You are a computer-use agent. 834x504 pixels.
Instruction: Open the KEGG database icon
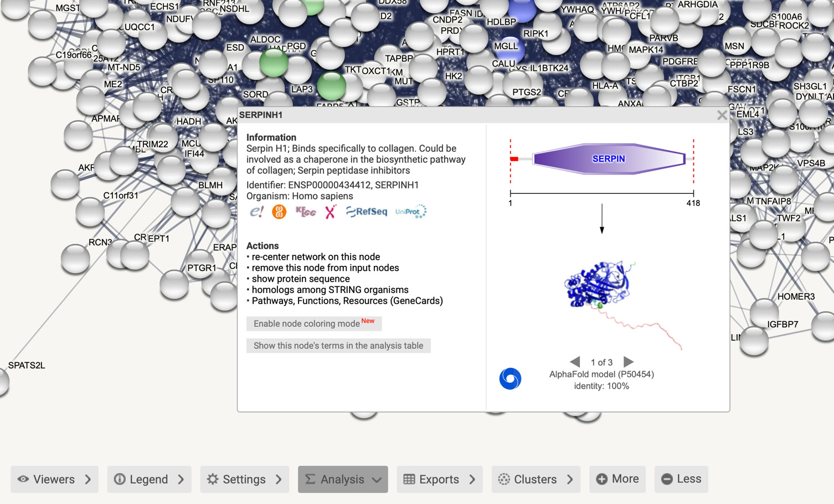tap(305, 212)
